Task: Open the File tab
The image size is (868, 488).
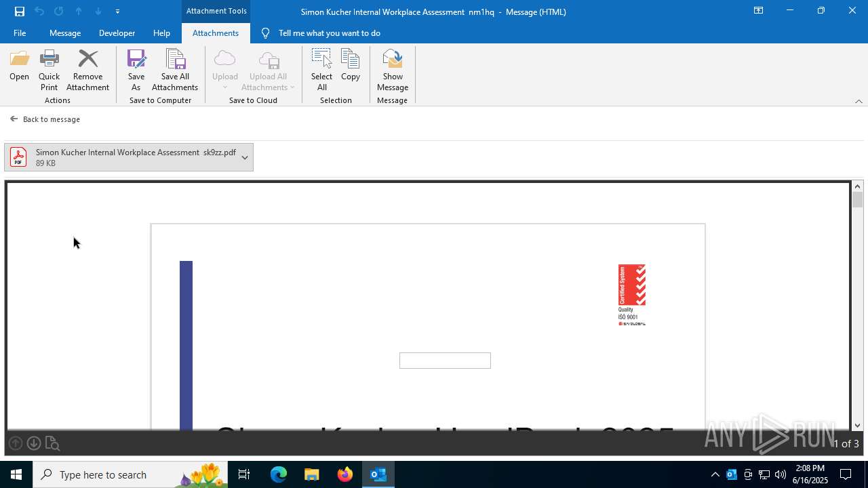Action: (20, 33)
